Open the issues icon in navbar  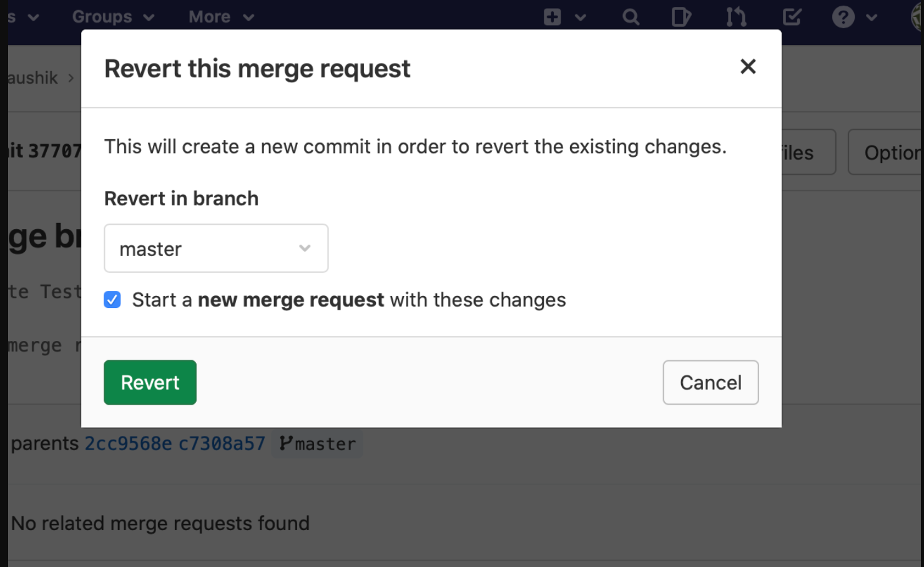pyautogui.click(x=681, y=17)
